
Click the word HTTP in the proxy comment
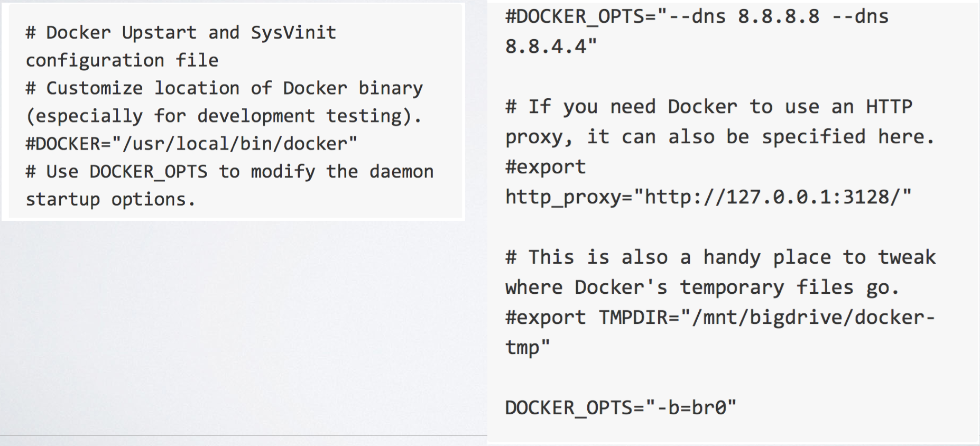point(889,107)
